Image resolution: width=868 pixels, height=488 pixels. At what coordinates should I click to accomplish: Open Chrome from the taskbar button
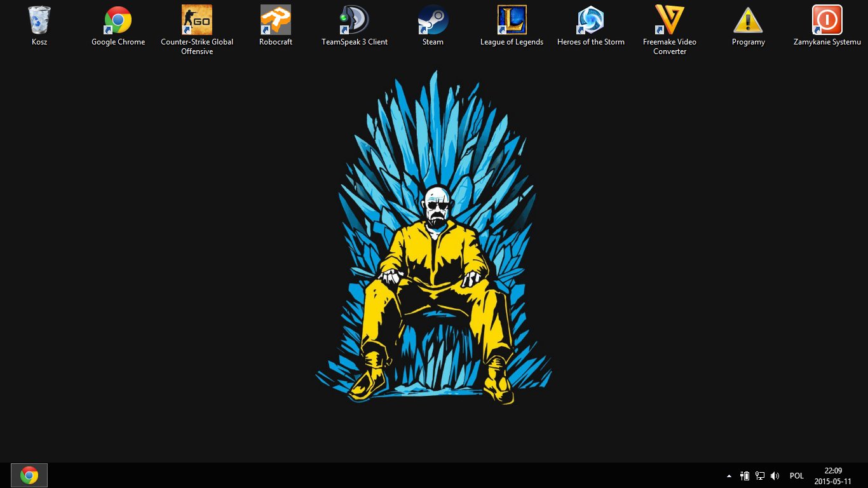click(29, 475)
